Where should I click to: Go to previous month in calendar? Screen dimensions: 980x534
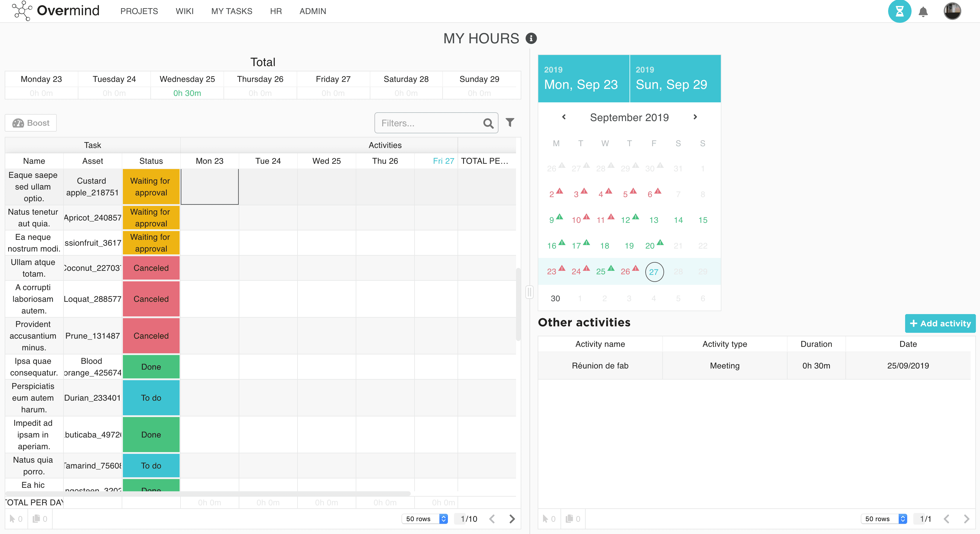(564, 117)
